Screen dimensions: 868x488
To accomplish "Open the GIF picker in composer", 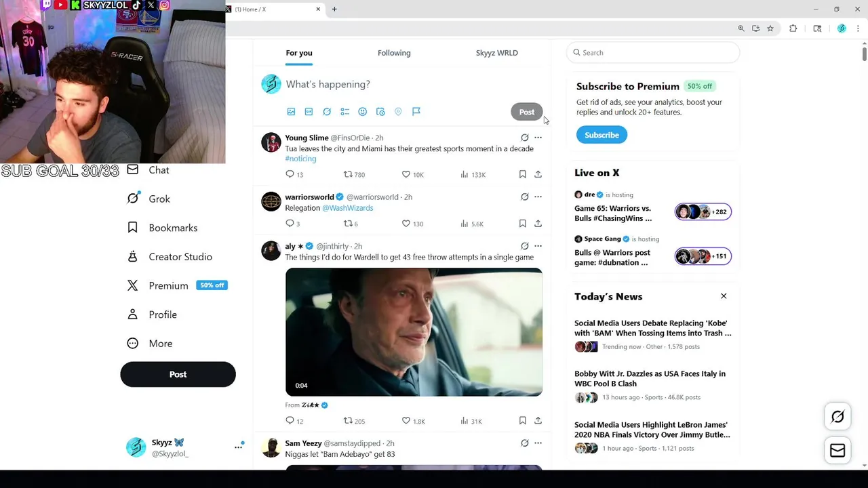I will (309, 112).
